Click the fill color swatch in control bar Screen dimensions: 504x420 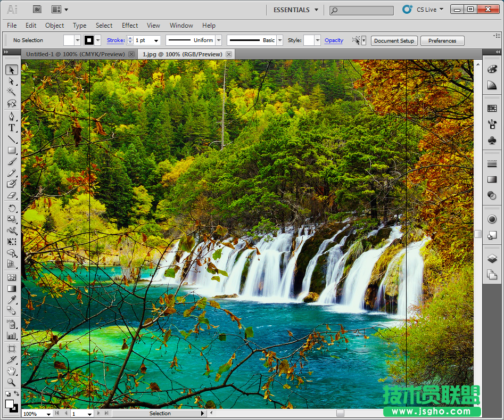click(x=69, y=40)
